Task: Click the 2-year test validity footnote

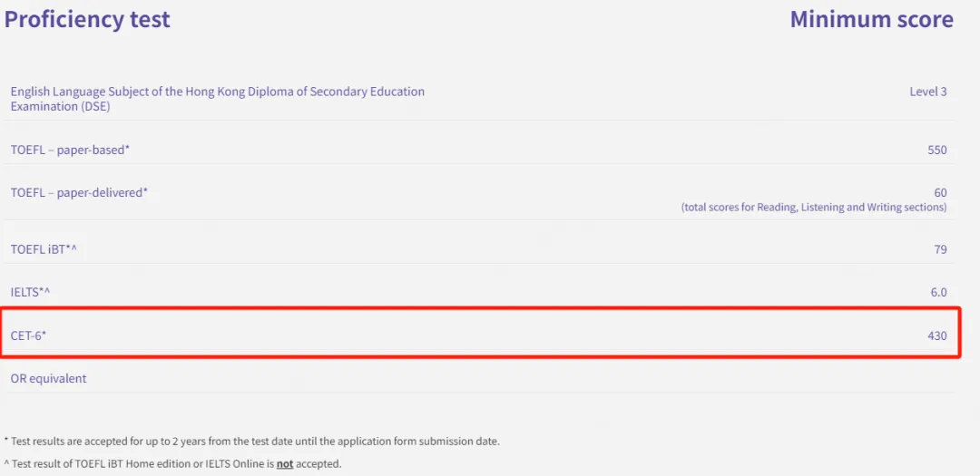Action: coord(252,442)
